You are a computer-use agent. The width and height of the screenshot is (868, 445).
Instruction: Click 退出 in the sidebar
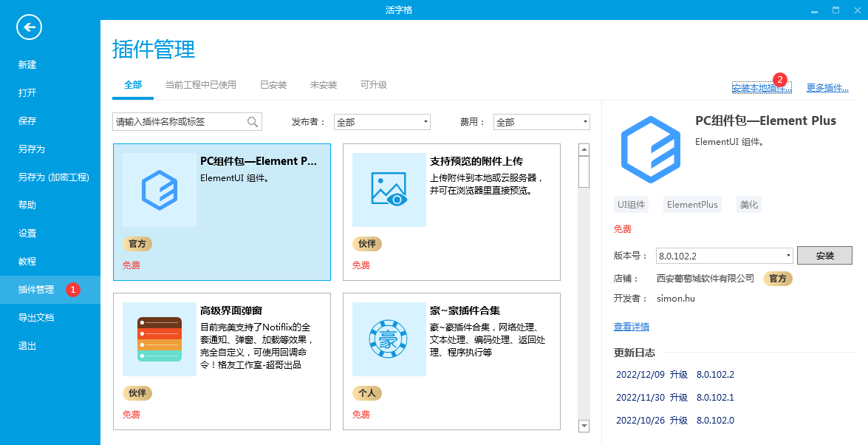pyautogui.click(x=49, y=346)
